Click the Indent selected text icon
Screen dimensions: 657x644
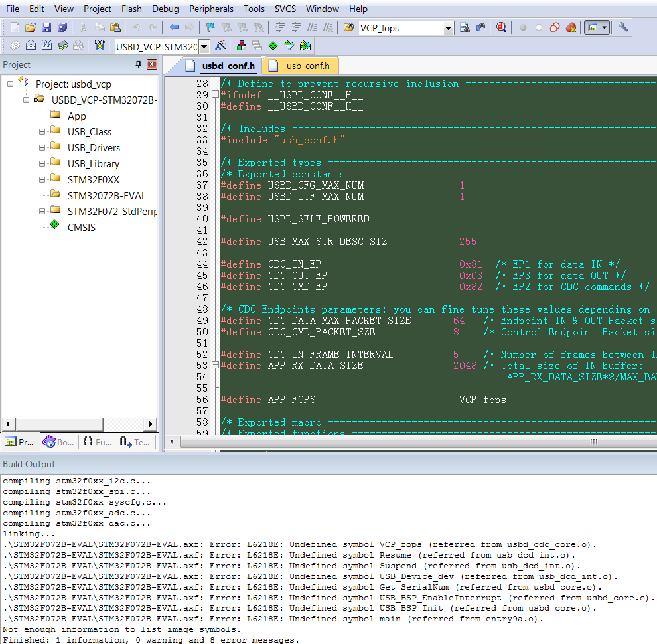coord(280,28)
